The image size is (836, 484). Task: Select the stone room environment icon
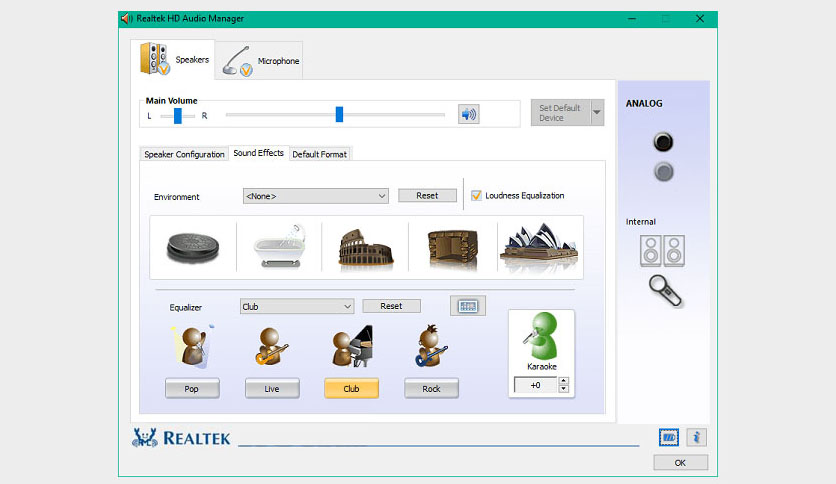pos(453,249)
